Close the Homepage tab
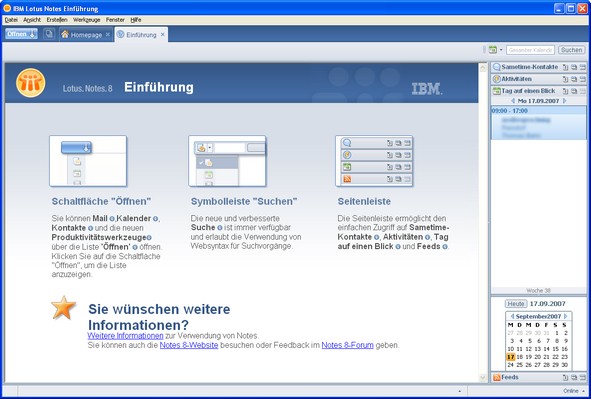591x399 pixels. pos(107,35)
